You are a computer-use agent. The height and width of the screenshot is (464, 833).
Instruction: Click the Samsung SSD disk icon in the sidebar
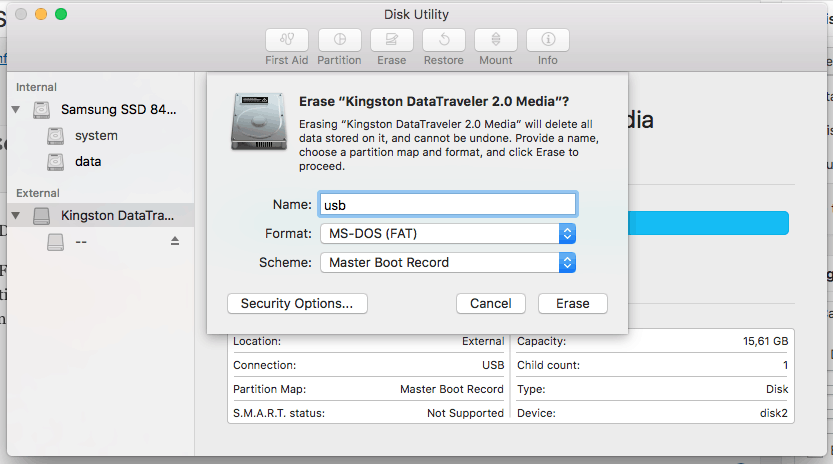(x=41, y=110)
